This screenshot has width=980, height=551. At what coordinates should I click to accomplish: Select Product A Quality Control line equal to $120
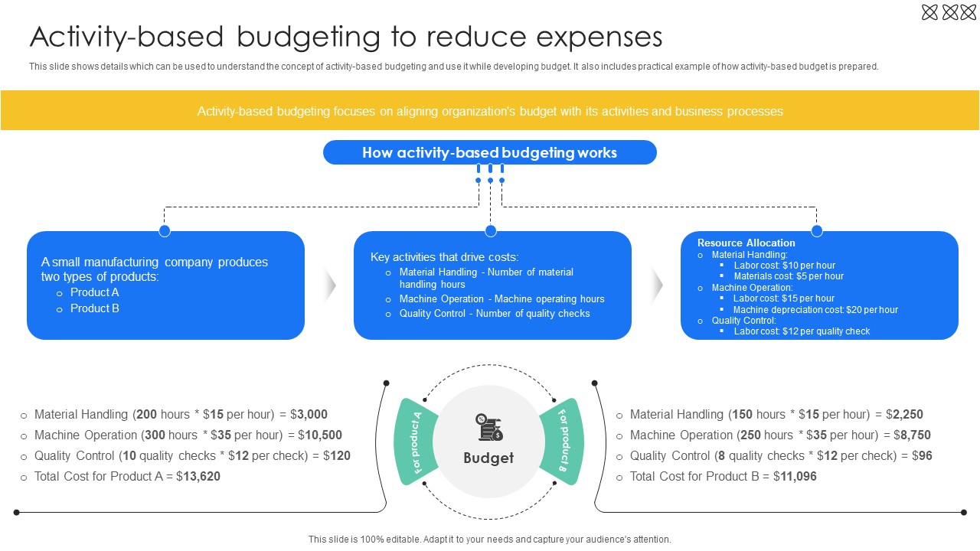(192, 455)
